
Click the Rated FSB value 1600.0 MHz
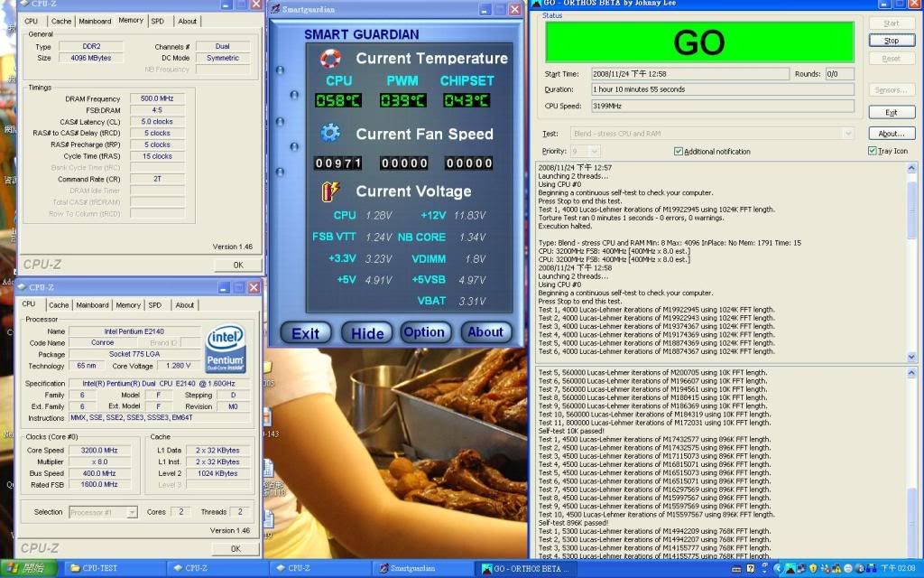click(99, 485)
